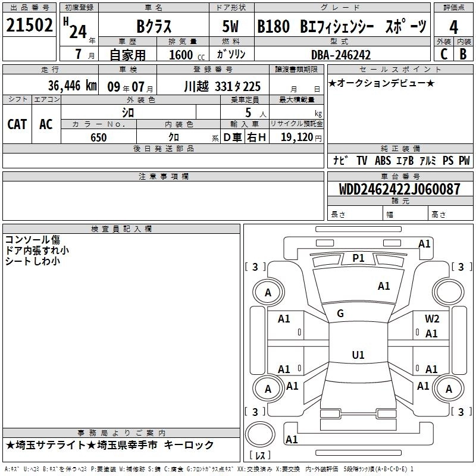
Task: Click the 幅 dimension field
Action: pos(406,213)
